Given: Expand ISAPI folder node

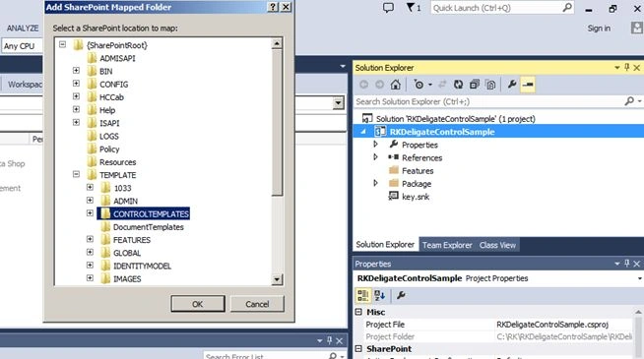Looking at the screenshot, I should pyautogui.click(x=76, y=122).
